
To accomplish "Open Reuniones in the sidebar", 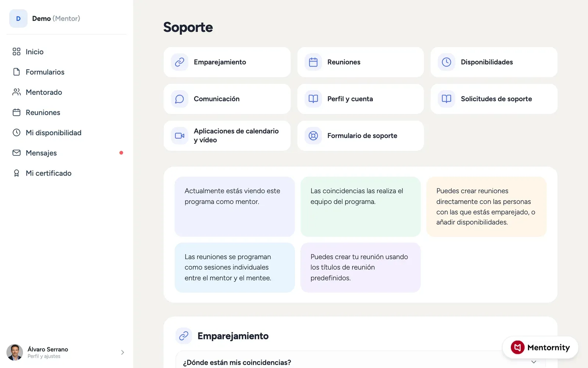I will point(67,112).
